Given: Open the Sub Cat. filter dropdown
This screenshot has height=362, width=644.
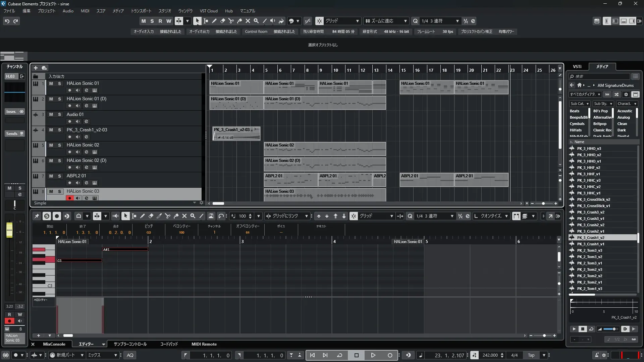Looking at the screenshot, I should pos(579,104).
